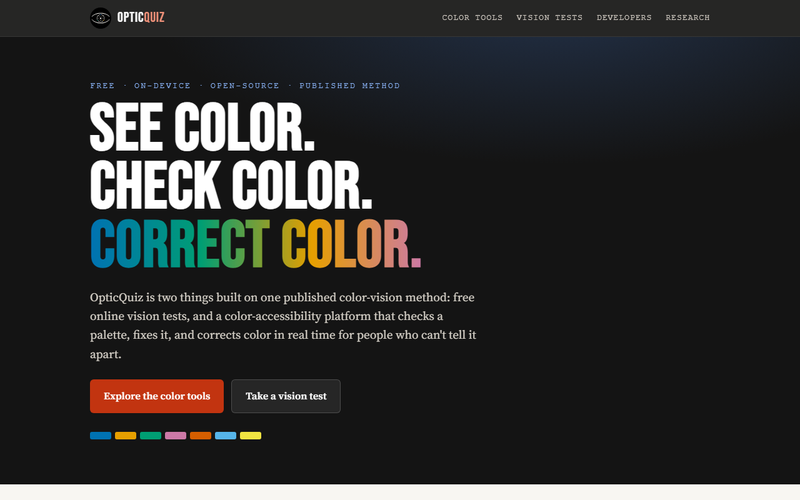
Task: Click the Take a vision test button
Action: tap(286, 396)
